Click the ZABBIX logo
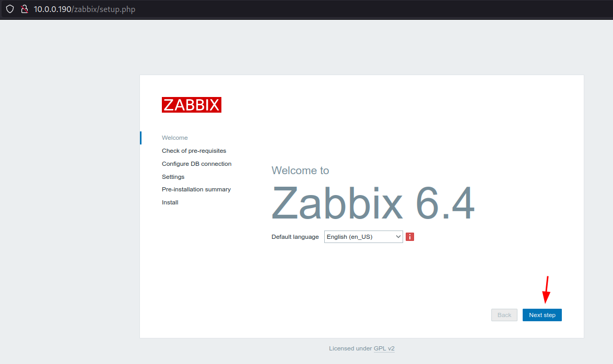This screenshot has width=613, height=364. (192, 105)
